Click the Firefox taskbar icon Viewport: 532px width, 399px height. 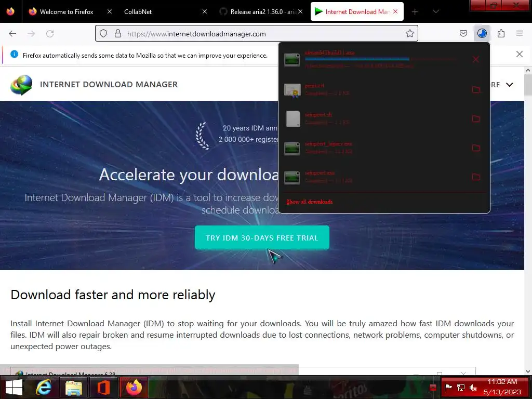click(x=134, y=388)
